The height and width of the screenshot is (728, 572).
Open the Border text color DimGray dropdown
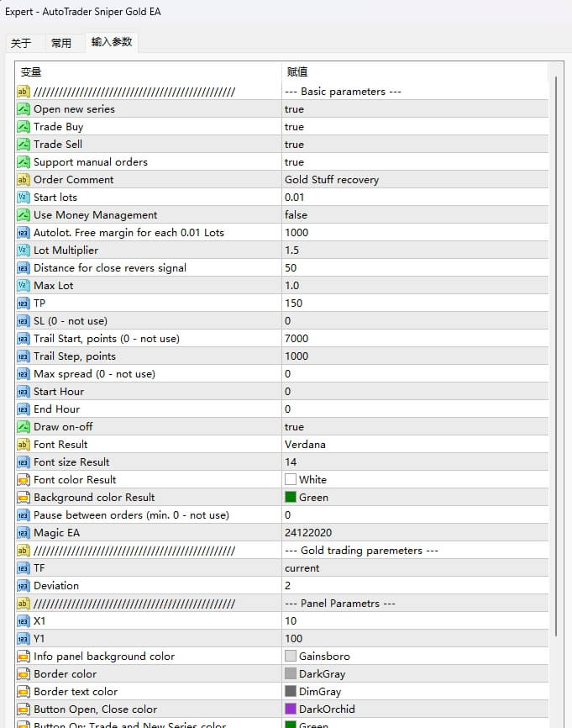tap(415, 691)
